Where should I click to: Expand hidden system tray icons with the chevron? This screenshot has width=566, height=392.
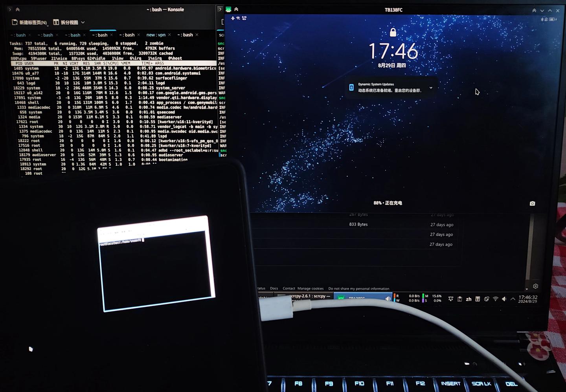(x=513, y=299)
